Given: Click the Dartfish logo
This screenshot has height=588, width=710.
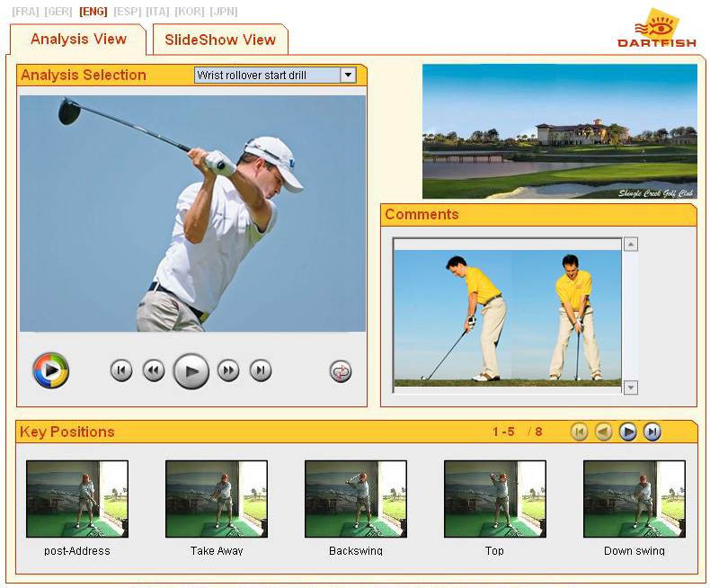Looking at the screenshot, I should click(657, 28).
